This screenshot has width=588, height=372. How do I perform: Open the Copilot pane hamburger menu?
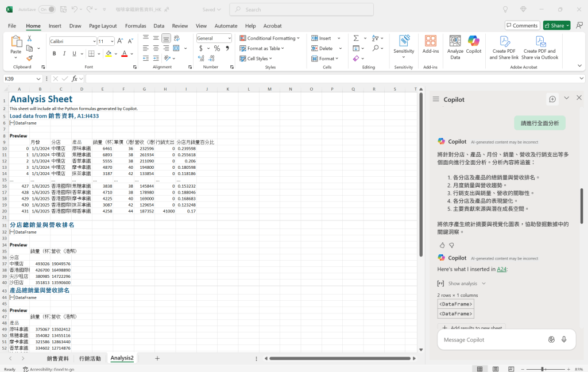436,99
